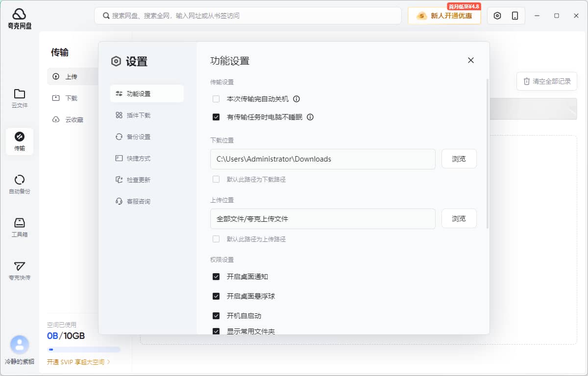Click the gold coin icon in promo banner
The image size is (588, 376).
(x=421, y=16)
